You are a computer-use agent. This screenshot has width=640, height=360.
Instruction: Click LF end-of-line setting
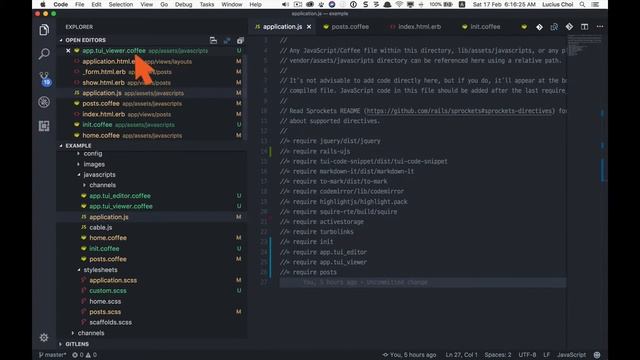coord(547,355)
